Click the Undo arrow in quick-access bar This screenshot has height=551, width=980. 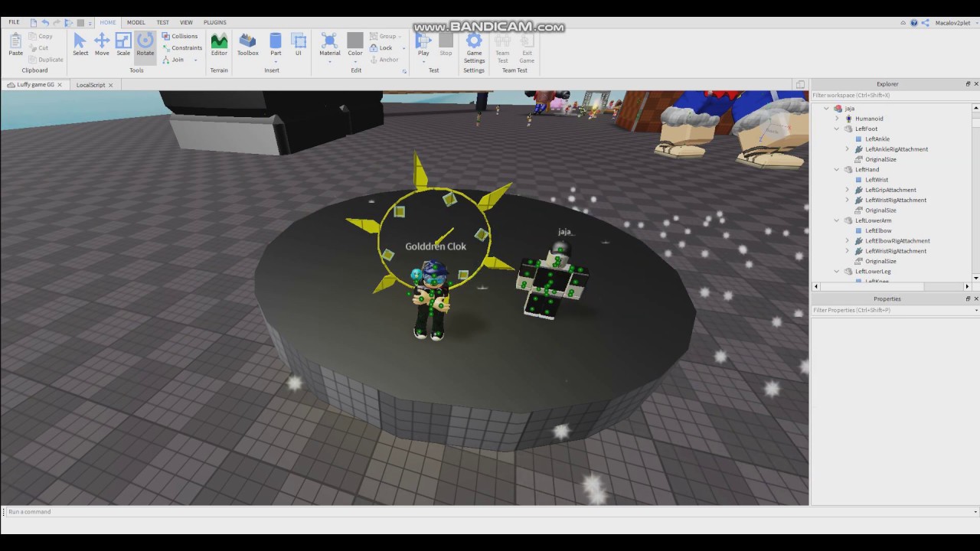tap(45, 23)
